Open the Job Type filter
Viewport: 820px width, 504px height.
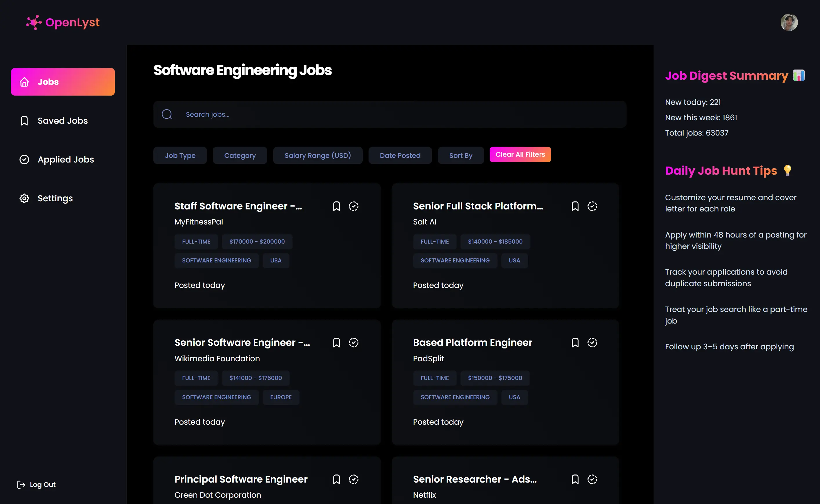(x=180, y=155)
